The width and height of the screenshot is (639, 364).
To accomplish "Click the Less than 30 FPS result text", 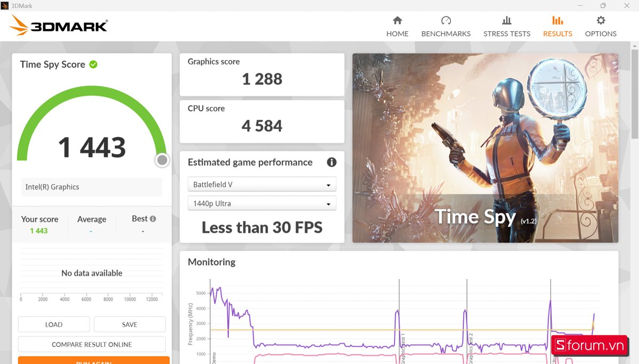I will click(262, 228).
